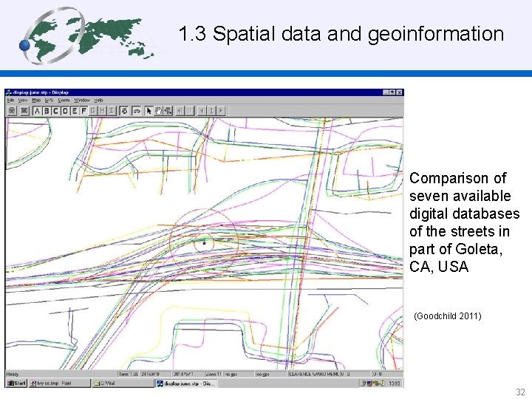The height and width of the screenshot is (399, 532).
Task: Close the Display window
Action: click(399, 92)
